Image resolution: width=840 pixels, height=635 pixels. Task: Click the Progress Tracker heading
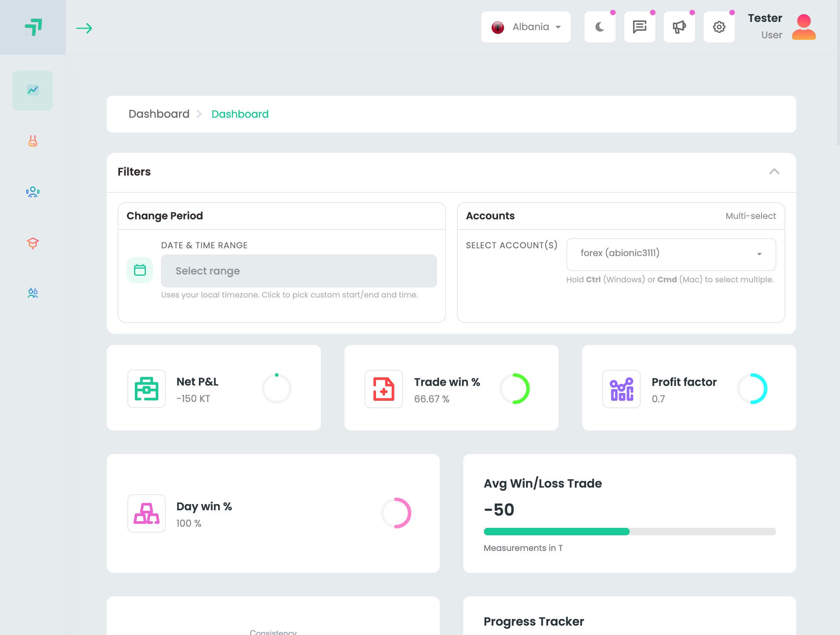(534, 621)
